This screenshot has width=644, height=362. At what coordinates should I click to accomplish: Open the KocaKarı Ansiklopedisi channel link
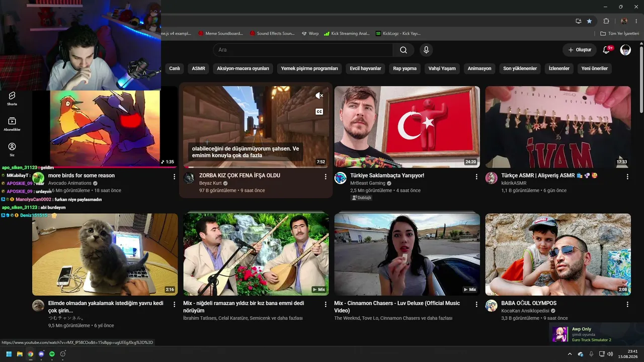(525, 311)
